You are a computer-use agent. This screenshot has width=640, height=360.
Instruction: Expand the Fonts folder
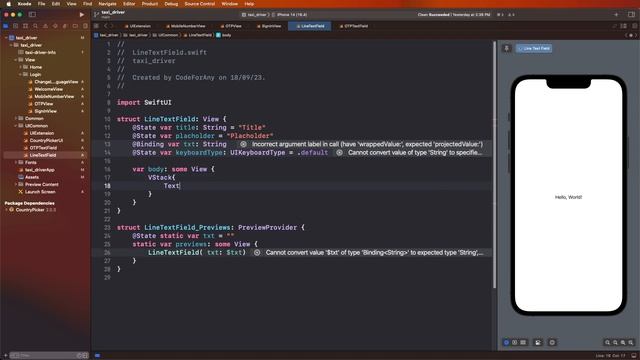click(x=16, y=162)
